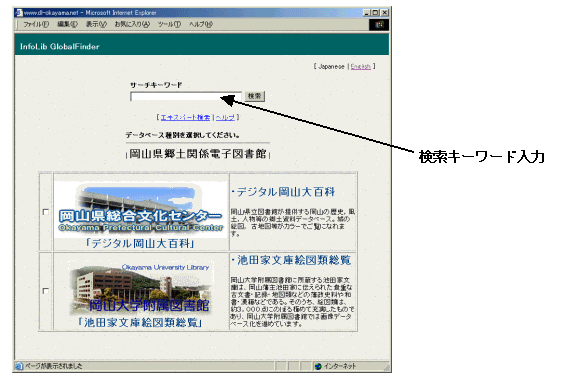The image size is (566, 383).
Task: Open the ファイル(F) menu
Action: point(36,24)
